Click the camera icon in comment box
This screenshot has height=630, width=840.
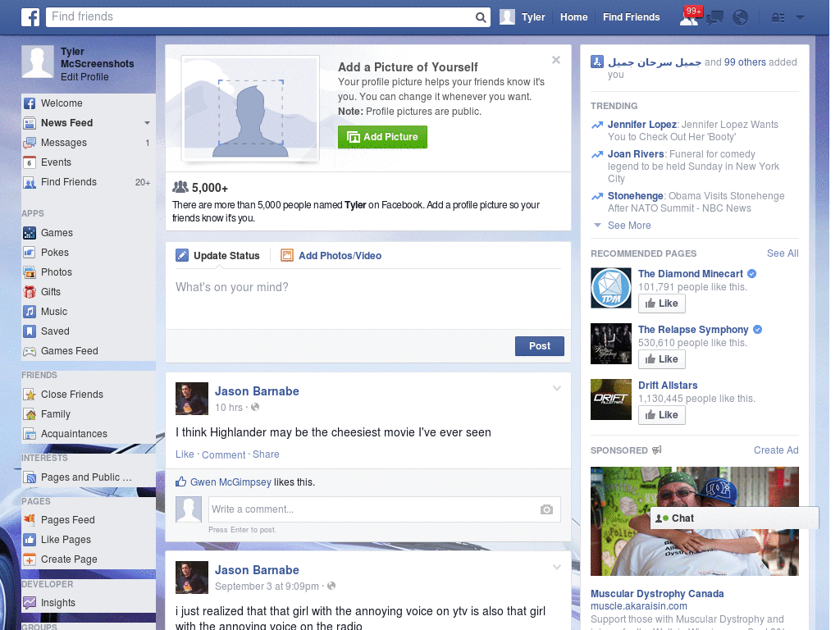[x=546, y=509]
